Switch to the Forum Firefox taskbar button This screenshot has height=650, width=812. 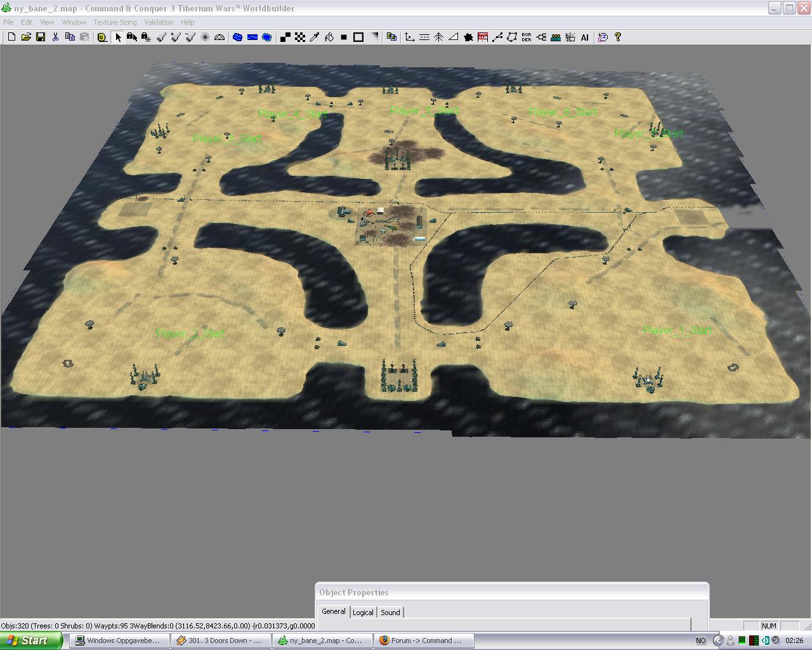(x=424, y=640)
